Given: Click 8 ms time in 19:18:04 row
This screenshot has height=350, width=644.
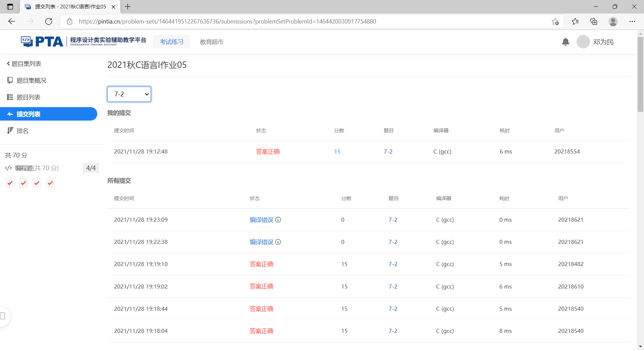Looking at the screenshot, I should click(x=505, y=331).
